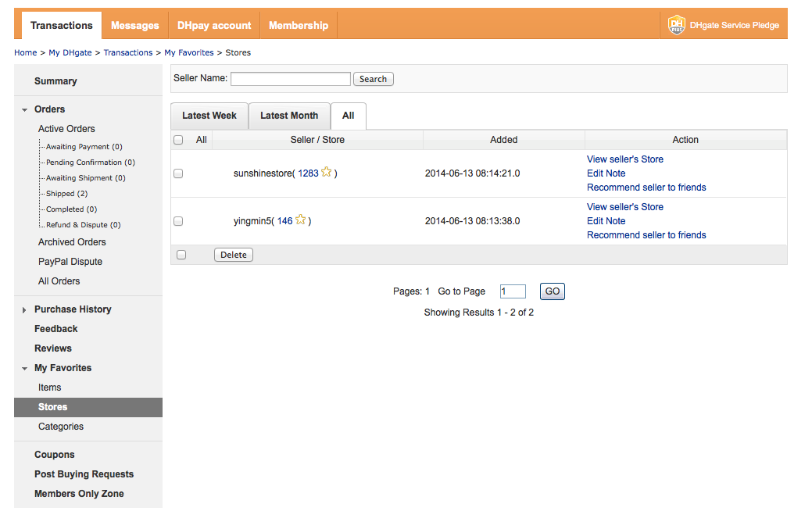Recommend yingmin5 seller to friends

[646, 235]
